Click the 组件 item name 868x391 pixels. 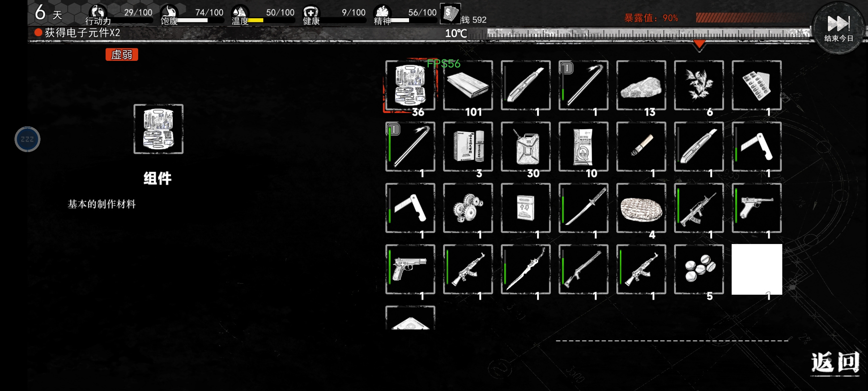[x=158, y=178]
